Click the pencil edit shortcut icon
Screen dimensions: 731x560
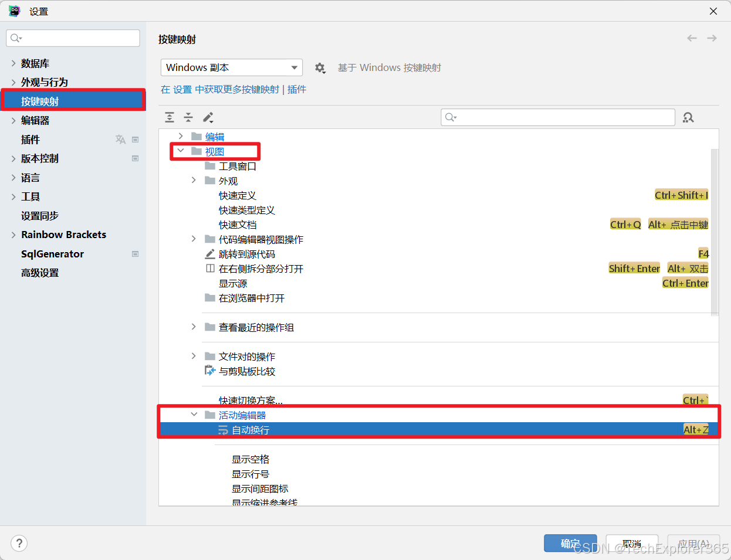[x=208, y=117]
